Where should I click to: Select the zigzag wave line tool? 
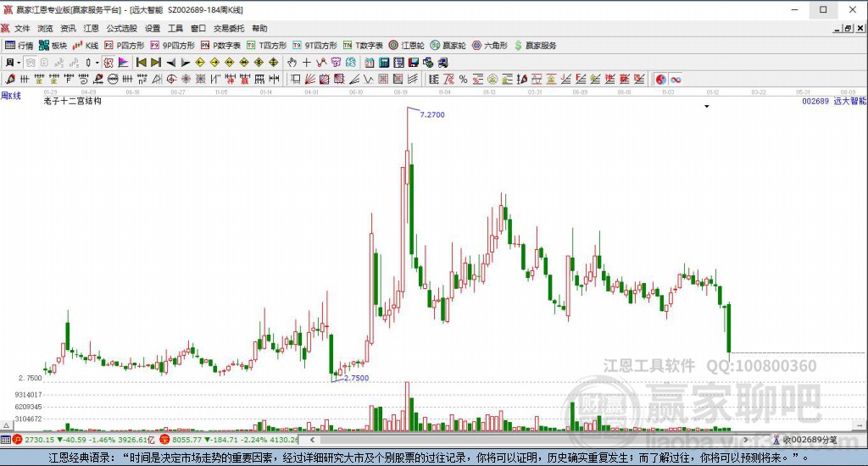[368, 79]
